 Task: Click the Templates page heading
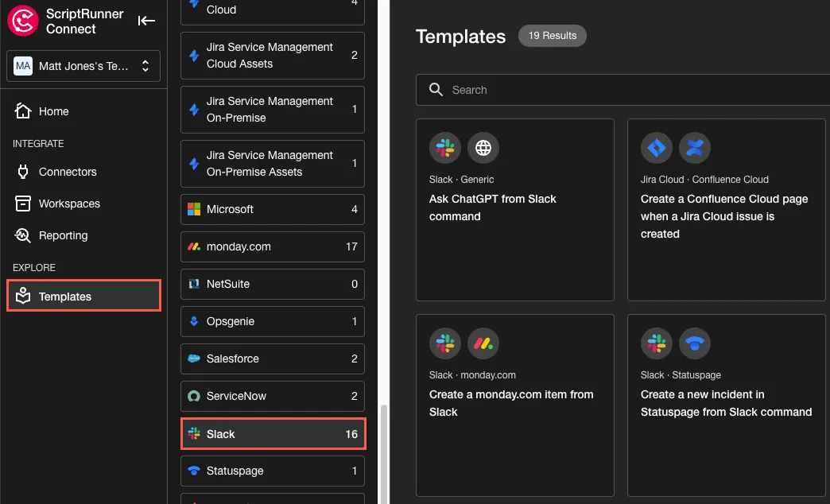(460, 37)
